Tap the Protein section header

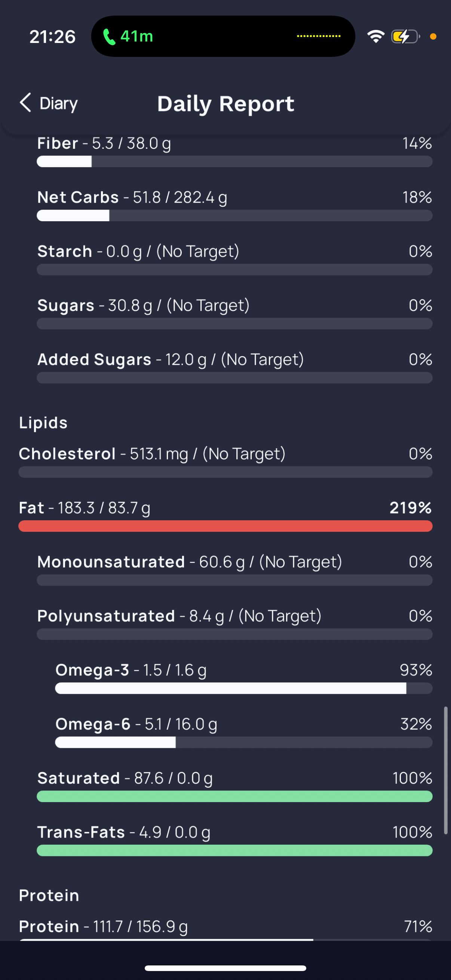point(49,896)
